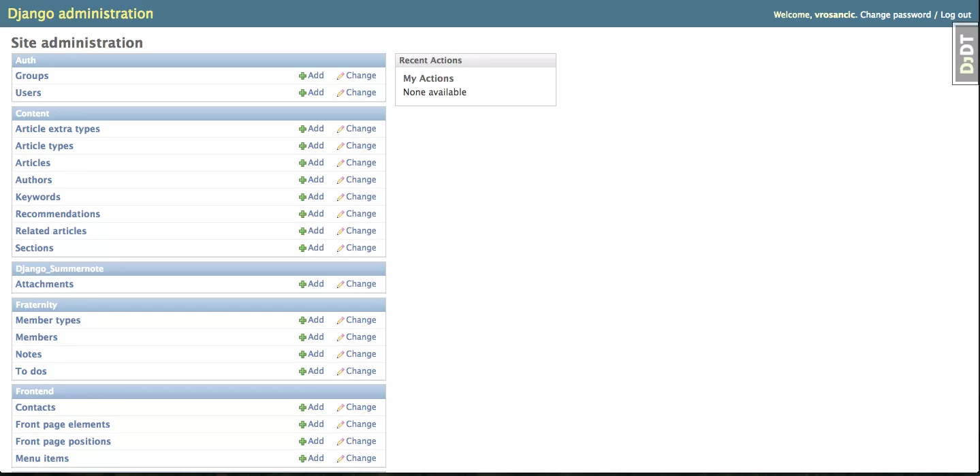Open the Django_Summernote section header
Image resolution: width=980 pixels, height=476 pixels.
click(x=60, y=269)
